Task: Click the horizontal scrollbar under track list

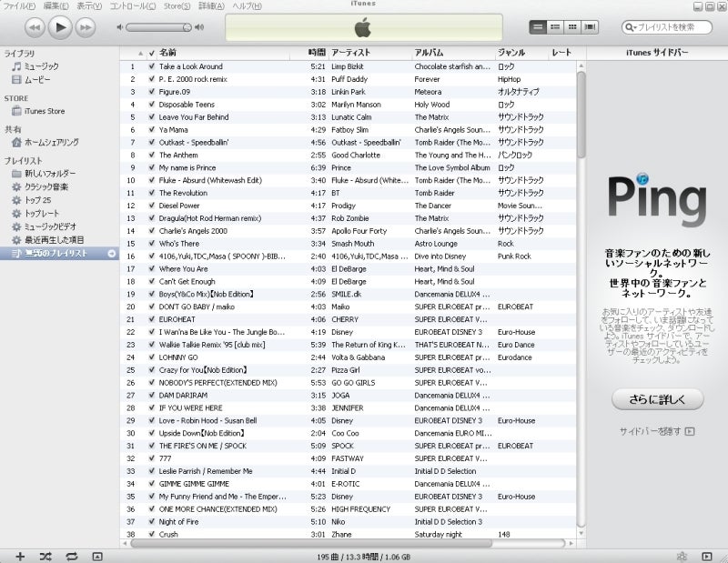Action: (311, 543)
